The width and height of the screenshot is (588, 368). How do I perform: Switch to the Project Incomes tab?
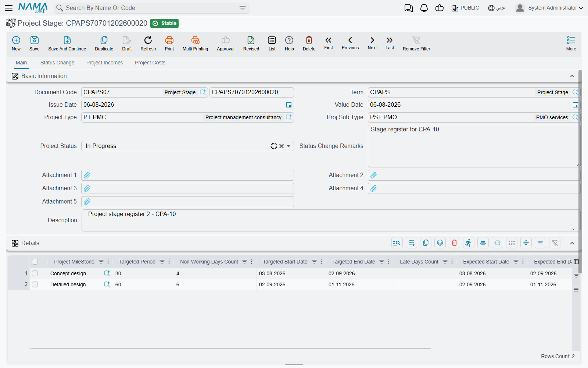(105, 63)
